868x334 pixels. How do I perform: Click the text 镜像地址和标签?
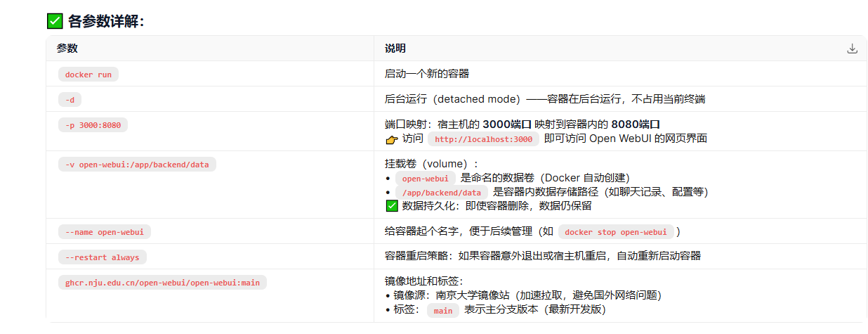click(x=424, y=281)
